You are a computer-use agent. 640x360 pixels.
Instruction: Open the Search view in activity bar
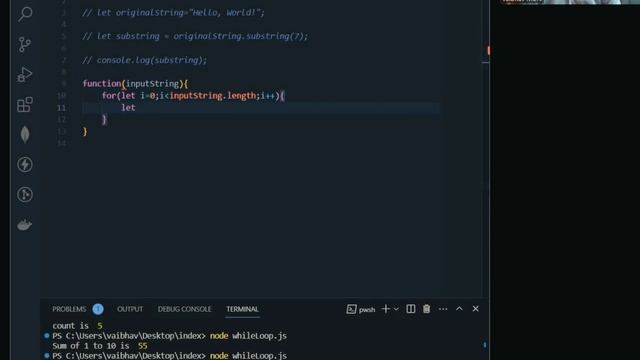pos(25,14)
